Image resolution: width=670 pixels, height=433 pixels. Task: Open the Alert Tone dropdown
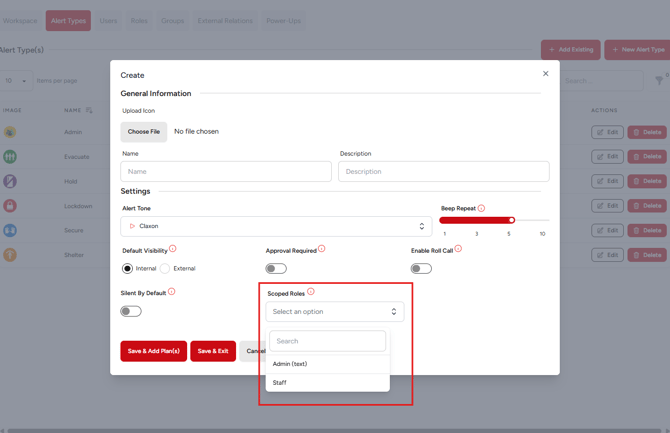tap(277, 226)
